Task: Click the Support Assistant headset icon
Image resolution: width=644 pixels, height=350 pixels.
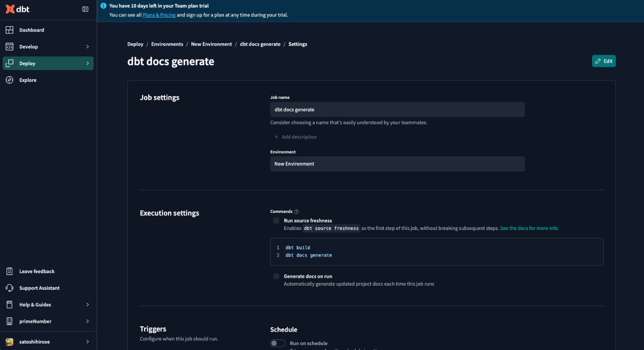Action: click(x=9, y=288)
